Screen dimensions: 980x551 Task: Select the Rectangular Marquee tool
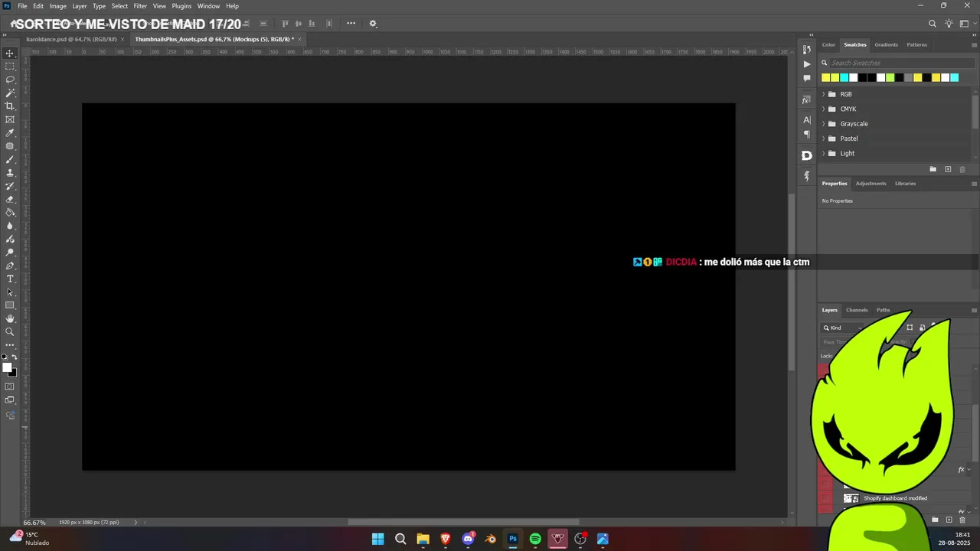10,67
